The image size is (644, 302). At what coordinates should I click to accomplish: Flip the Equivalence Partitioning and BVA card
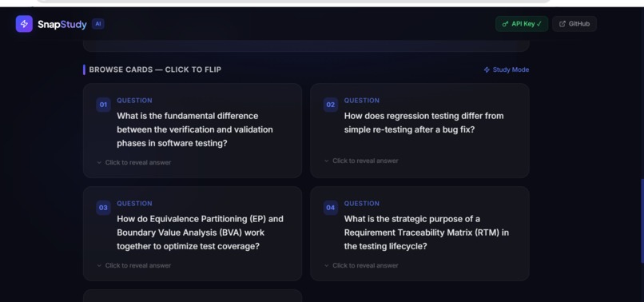pyautogui.click(x=193, y=233)
